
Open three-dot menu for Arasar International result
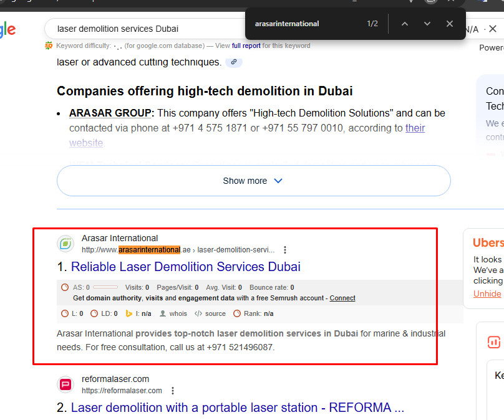tap(285, 250)
